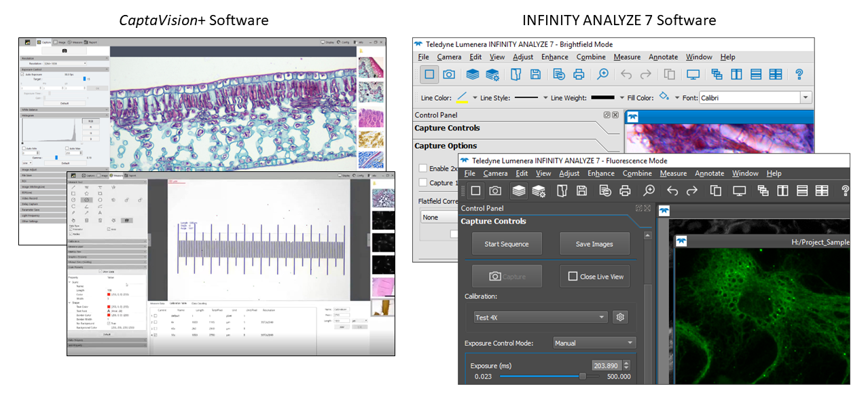Toggle the Auto Max checkbox under CaptaVision histogram
This screenshot has height=397, width=868.
click(x=67, y=148)
